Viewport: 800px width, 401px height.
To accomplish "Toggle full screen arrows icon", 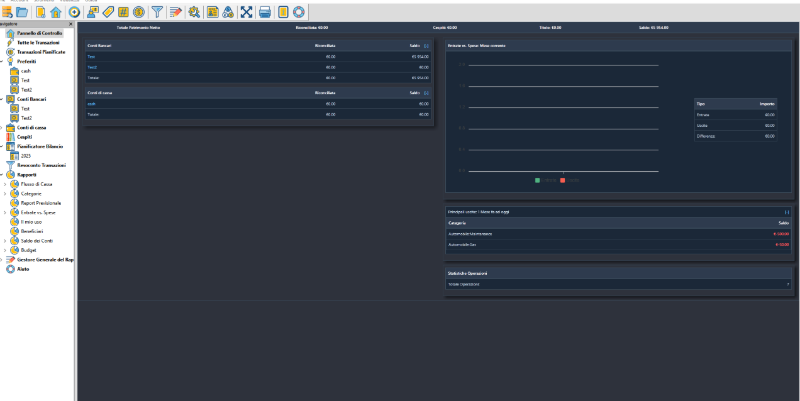I will (246, 12).
